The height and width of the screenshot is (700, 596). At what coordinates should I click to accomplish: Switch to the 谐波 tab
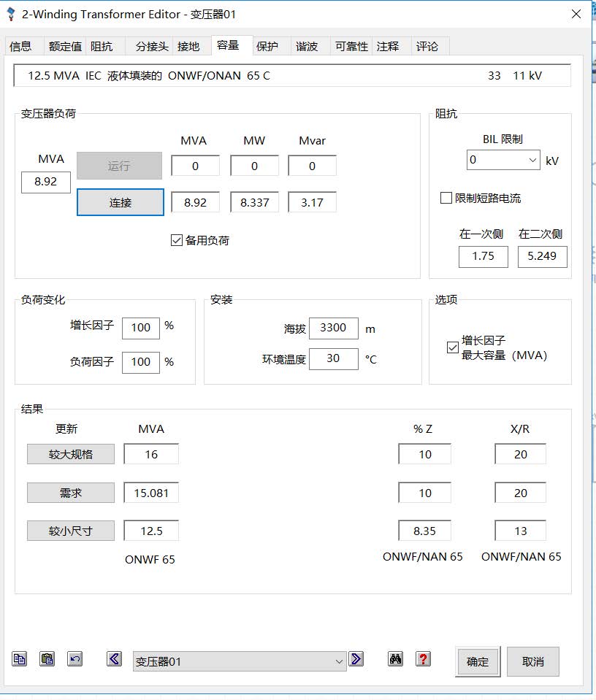click(307, 46)
